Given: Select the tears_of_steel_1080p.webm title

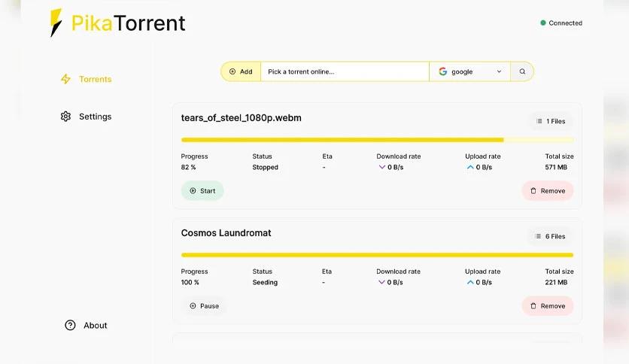Looking at the screenshot, I should coord(241,118).
